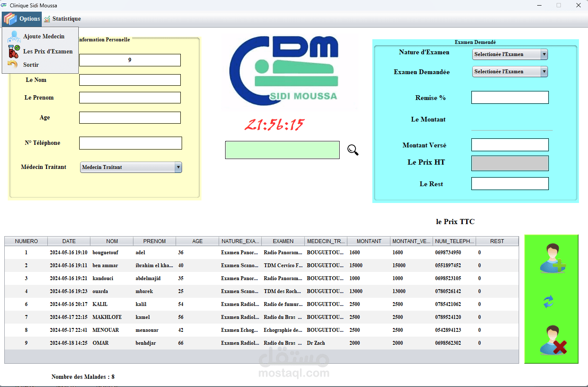
Task: Select the row for patient ben ammar
Action: point(262,265)
